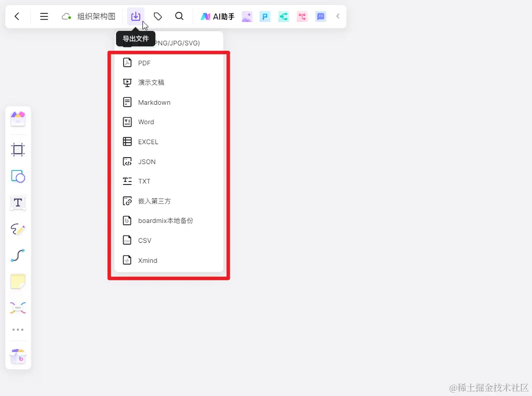Click the PDF file icon
The width and height of the screenshot is (532, 396).
[x=127, y=63]
